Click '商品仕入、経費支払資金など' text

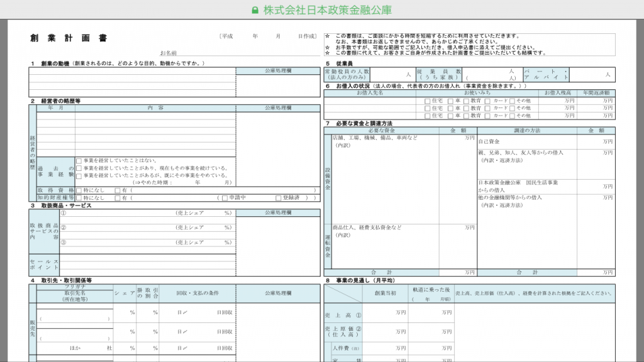pos(367,228)
